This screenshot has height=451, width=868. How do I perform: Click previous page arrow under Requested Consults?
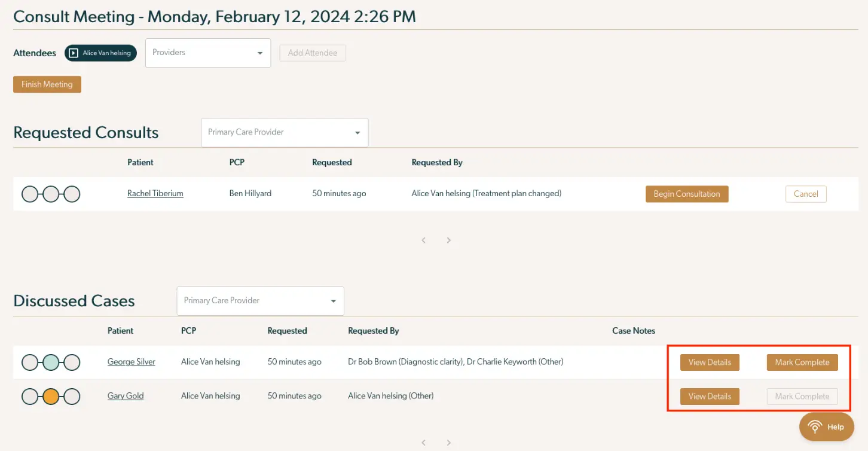(423, 240)
